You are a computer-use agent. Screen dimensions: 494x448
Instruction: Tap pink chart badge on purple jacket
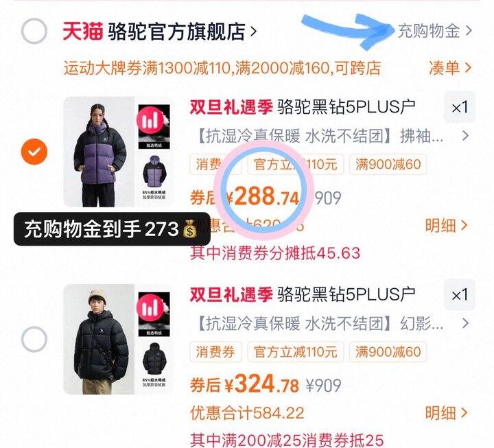(150, 120)
